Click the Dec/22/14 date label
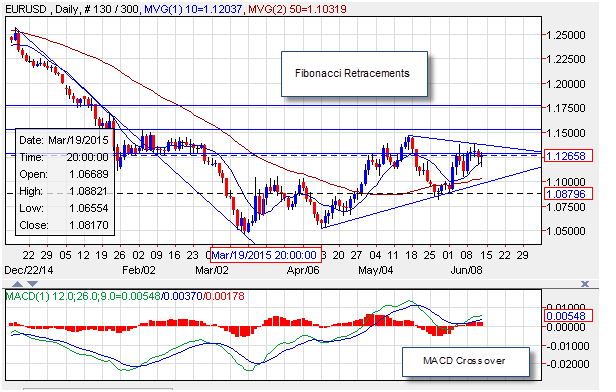The image size is (616, 392). (x=29, y=270)
